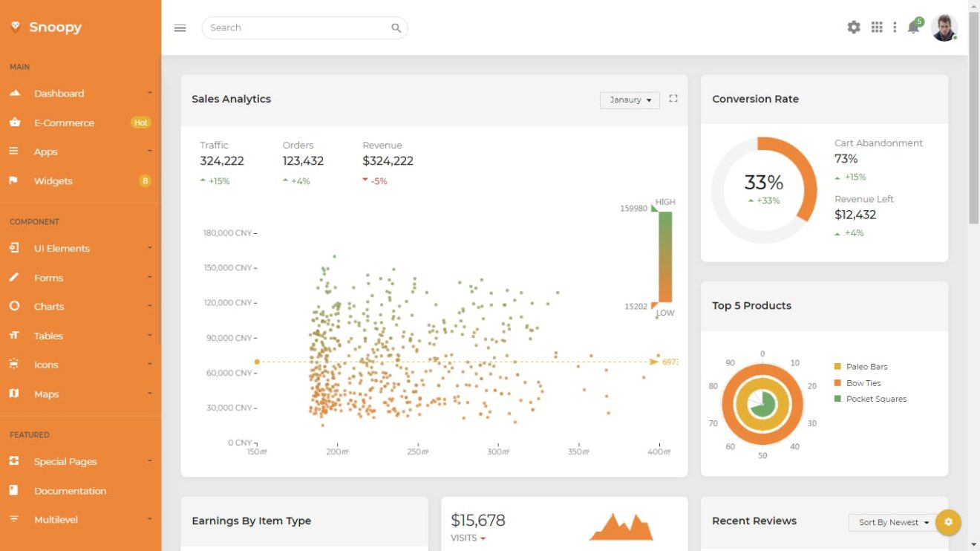Open the floating gear button at bottom right

[x=948, y=522]
